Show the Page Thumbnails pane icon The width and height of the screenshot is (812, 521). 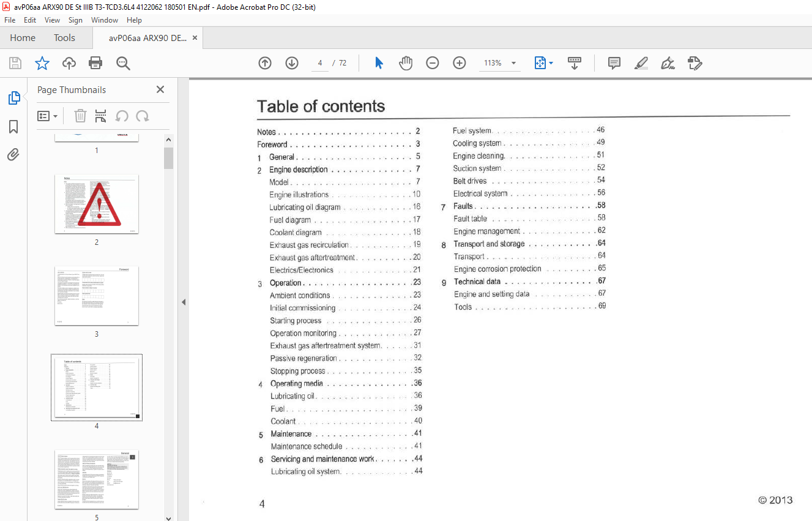(x=13, y=98)
